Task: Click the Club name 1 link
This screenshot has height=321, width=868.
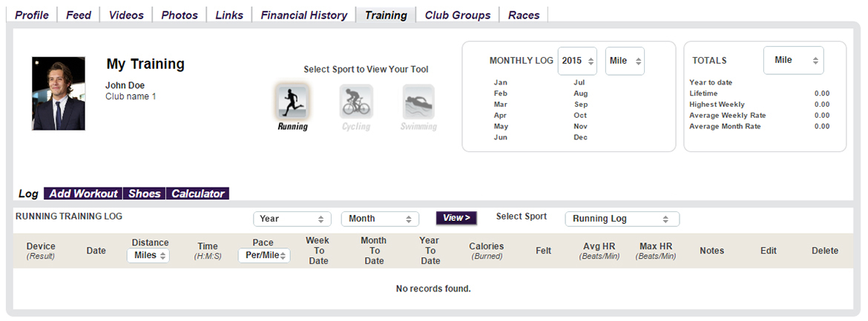Action: pyautogui.click(x=131, y=96)
